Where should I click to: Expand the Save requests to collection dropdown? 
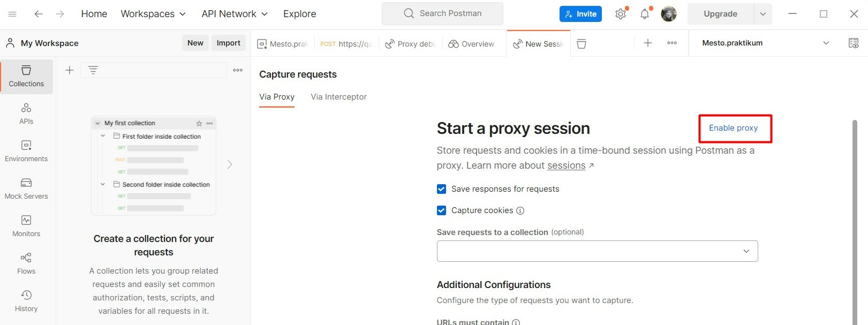[x=597, y=251]
